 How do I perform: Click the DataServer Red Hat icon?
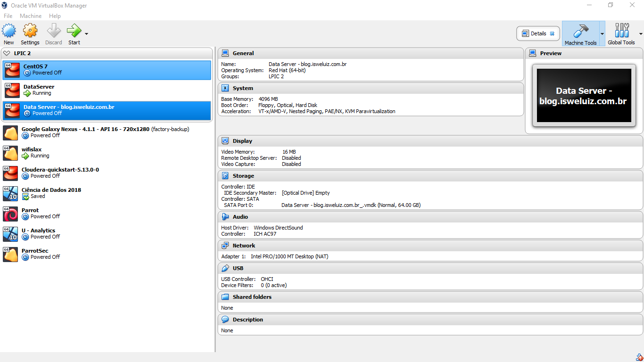[12, 90]
